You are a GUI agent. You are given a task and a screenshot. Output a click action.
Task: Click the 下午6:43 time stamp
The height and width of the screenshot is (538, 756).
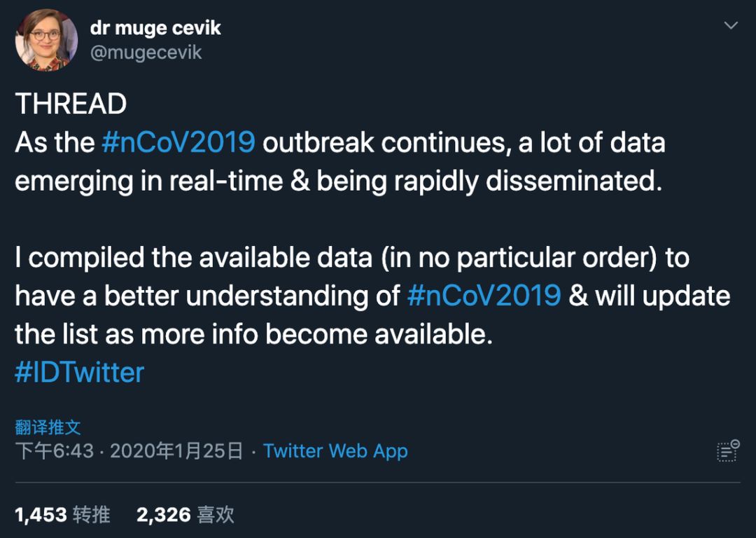click(54, 451)
